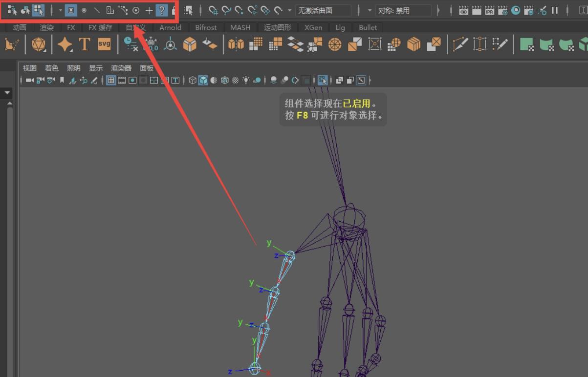Click the snap to grids magnet icon
The image size is (588, 377).
(213, 10)
